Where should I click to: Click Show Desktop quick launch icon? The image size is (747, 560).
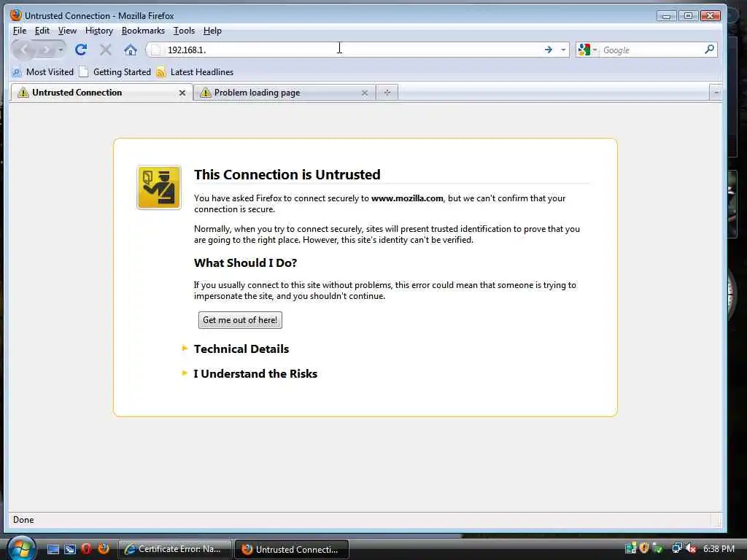53,549
